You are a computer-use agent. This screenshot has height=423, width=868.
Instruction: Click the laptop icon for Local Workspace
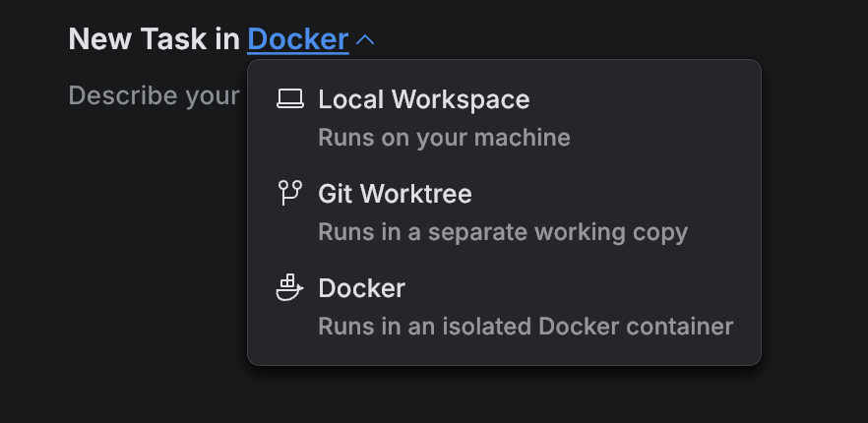pos(290,99)
